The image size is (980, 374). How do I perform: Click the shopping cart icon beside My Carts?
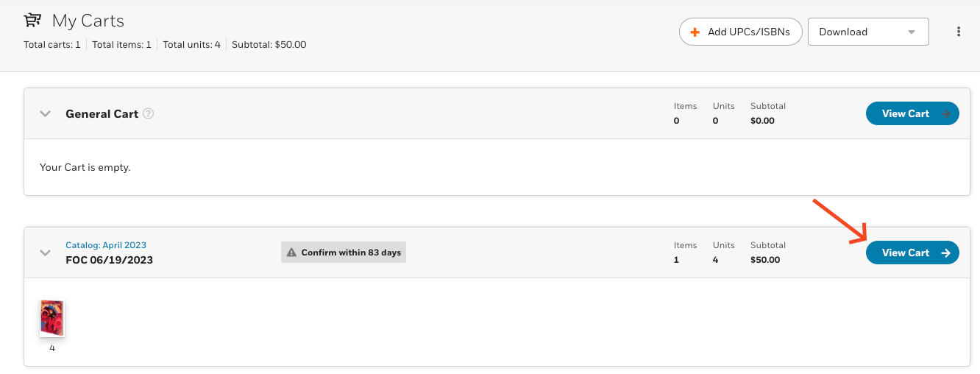(32, 21)
